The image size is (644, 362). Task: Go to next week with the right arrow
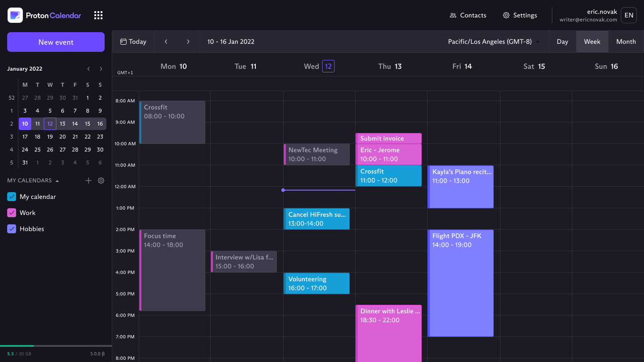(188, 41)
